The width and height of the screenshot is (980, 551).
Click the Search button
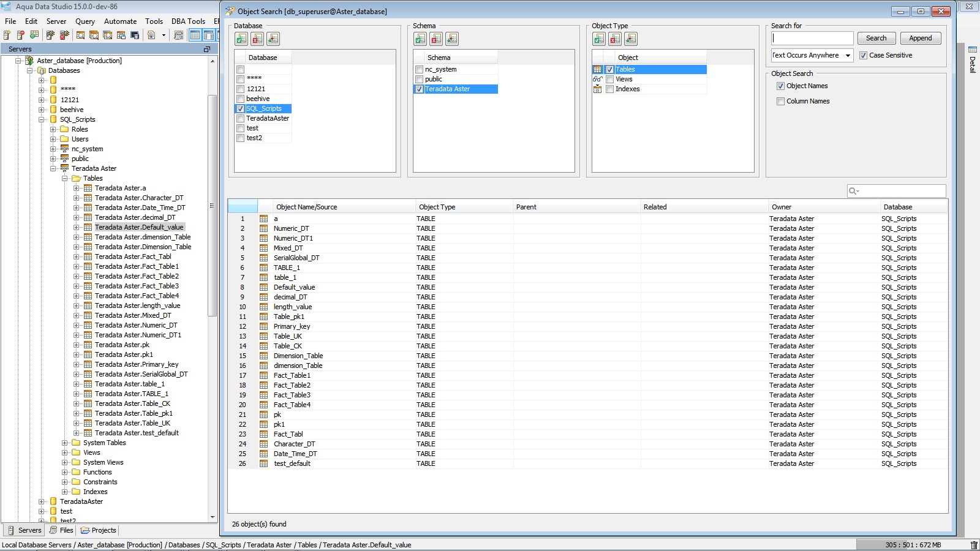click(876, 38)
